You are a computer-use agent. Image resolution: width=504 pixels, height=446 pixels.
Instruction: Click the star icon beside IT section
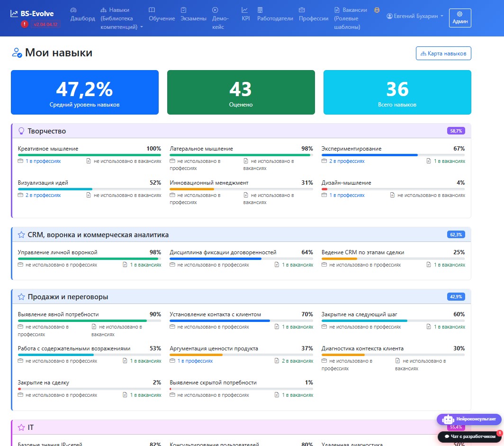coord(21,428)
